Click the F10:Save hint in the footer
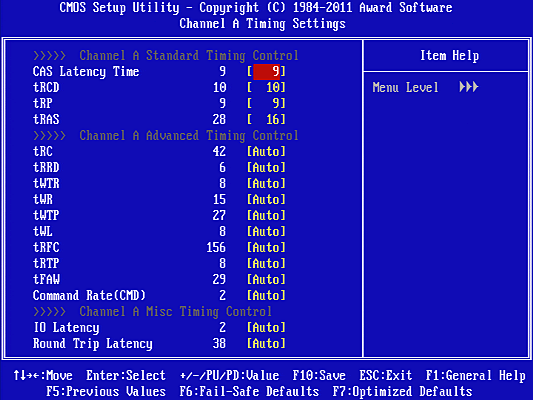Viewport: 533px width, 400px height. tap(319, 376)
